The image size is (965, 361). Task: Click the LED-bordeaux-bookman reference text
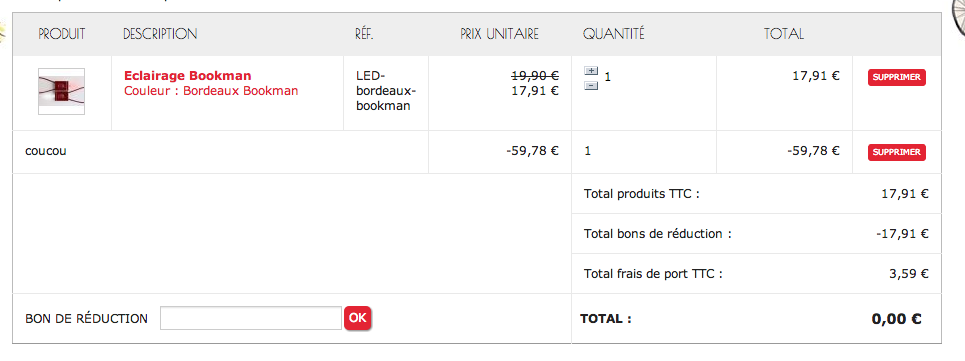[386, 91]
